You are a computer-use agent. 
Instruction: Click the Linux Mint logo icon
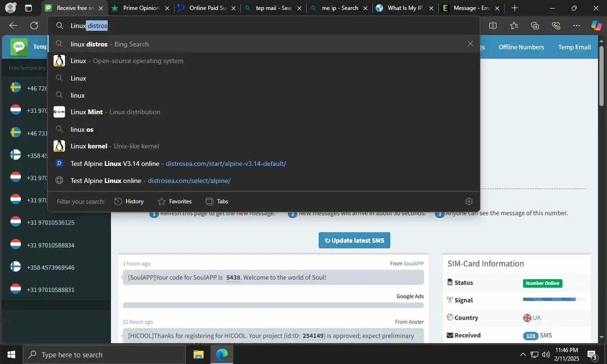tap(59, 112)
